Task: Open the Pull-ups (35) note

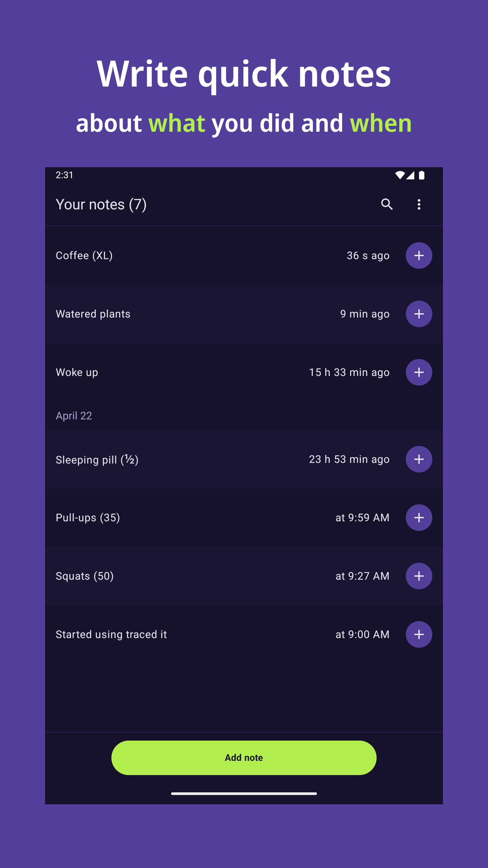Action: [88, 518]
